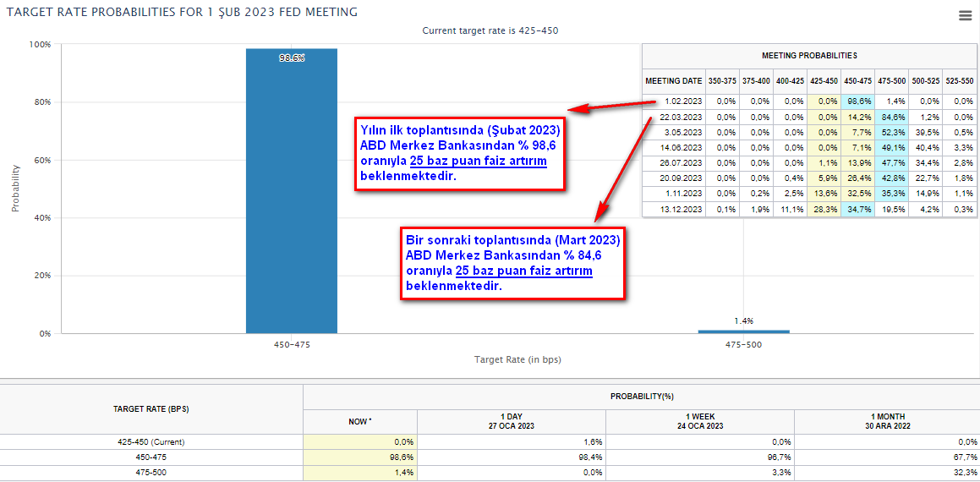Viewport: 980px width, 482px height.
Task: Click the 525-550 column header in meeting table
Action: point(959,80)
